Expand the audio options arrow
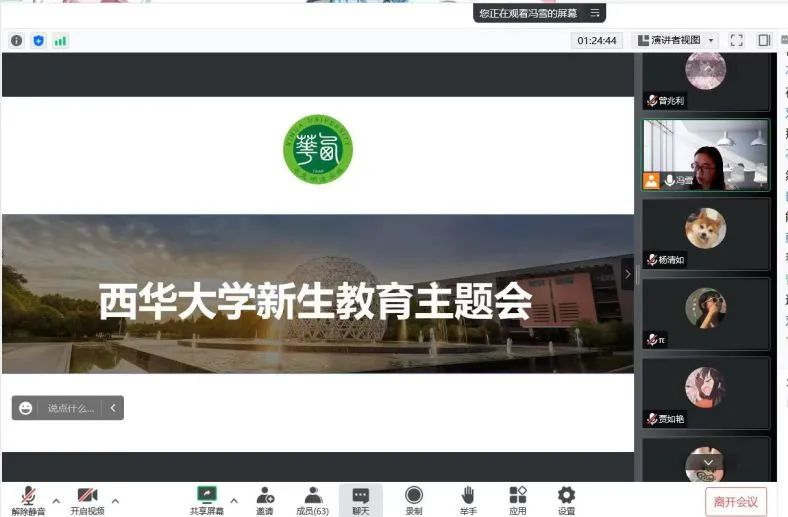This screenshot has height=517, width=788. pos(56,500)
